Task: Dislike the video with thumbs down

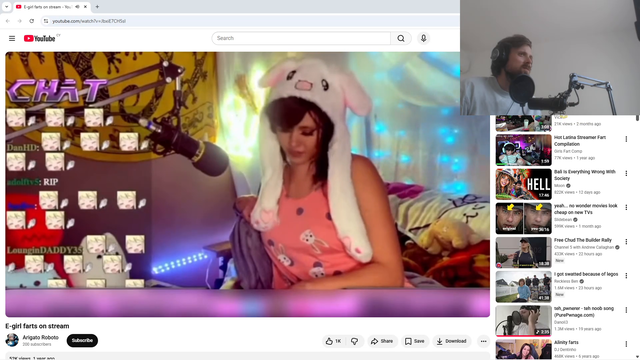Action: point(355,341)
